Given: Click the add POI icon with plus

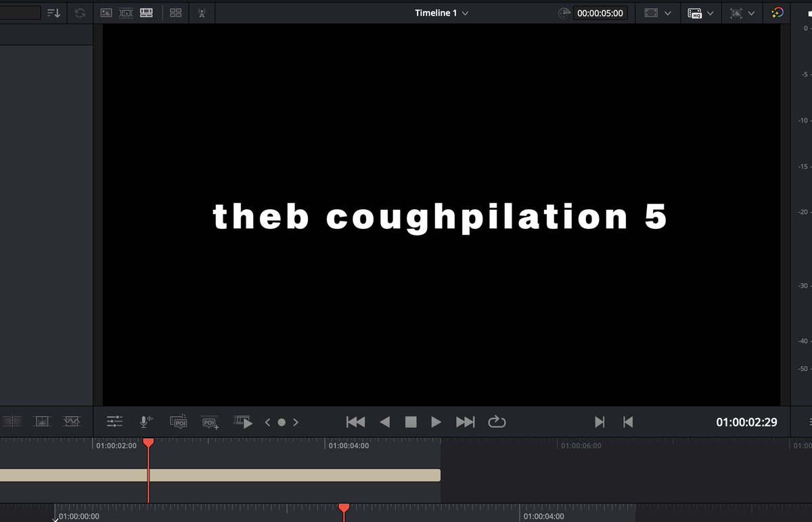Looking at the screenshot, I should pos(210,422).
